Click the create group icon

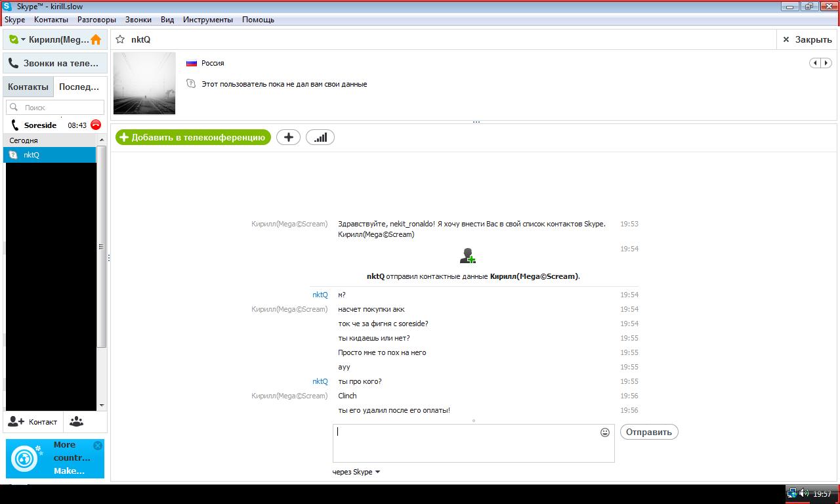pos(76,422)
